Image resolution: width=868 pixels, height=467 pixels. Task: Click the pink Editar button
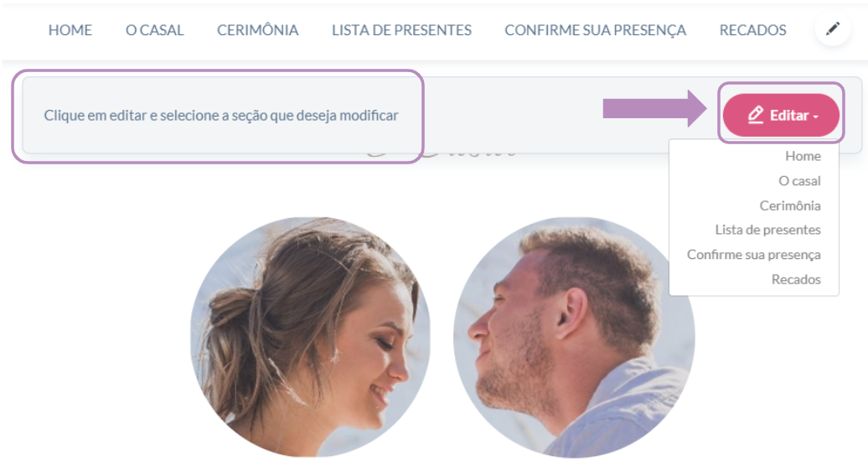(781, 115)
